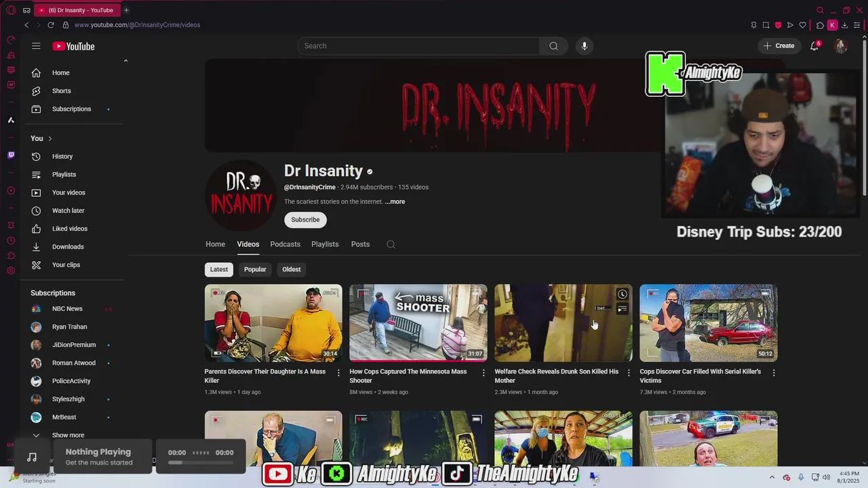The image size is (868, 488).
Task: Open options for Welfare Check video
Action: coord(629,373)
